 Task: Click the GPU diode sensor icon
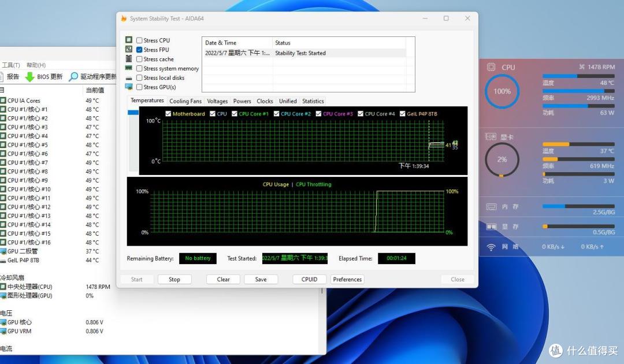pyautogui.click(x=3, y=251)
